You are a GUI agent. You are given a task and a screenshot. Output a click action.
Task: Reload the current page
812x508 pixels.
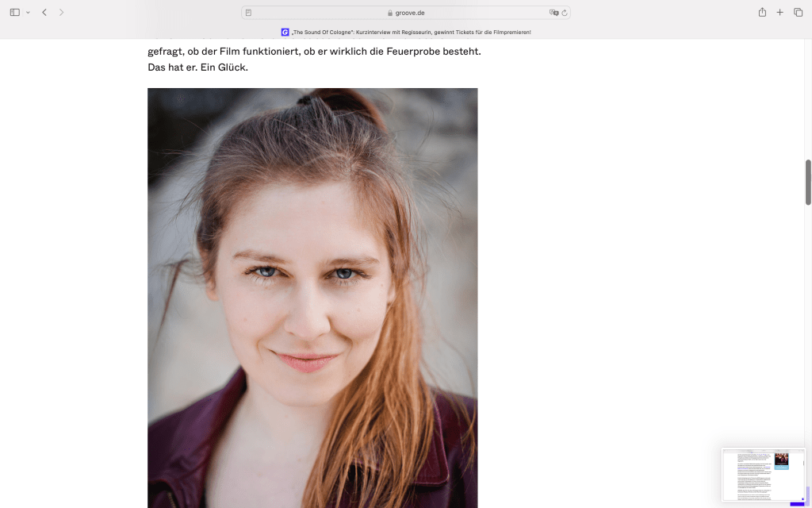[x=564, y=13]
